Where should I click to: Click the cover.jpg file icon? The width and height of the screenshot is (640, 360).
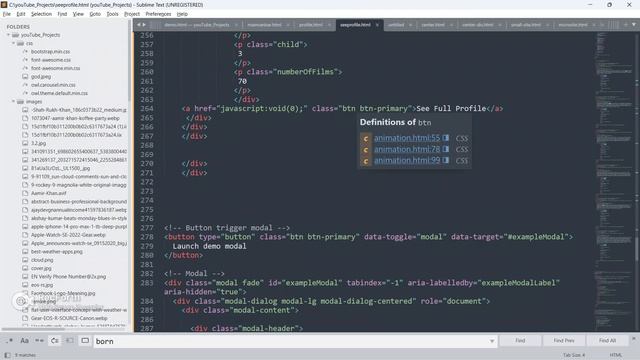pyautogui.click(x=25, y=268)
